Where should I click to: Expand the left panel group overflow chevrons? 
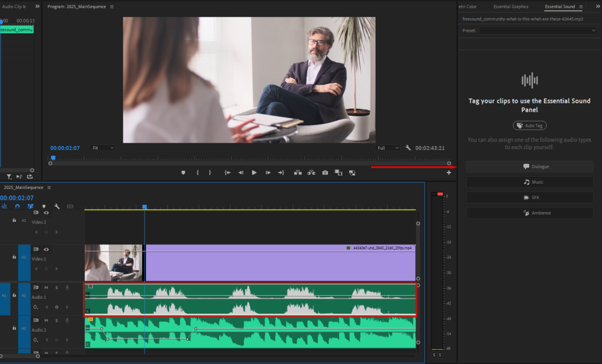coord(37,6)
